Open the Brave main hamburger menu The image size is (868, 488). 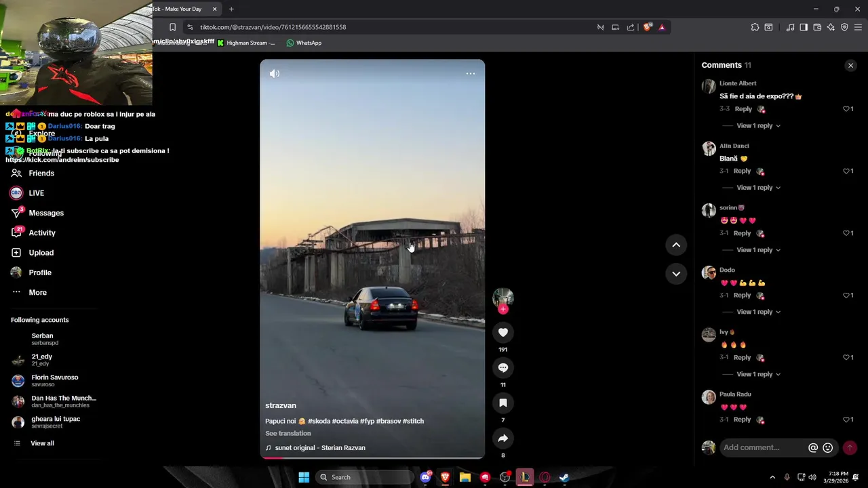[858, 27]
